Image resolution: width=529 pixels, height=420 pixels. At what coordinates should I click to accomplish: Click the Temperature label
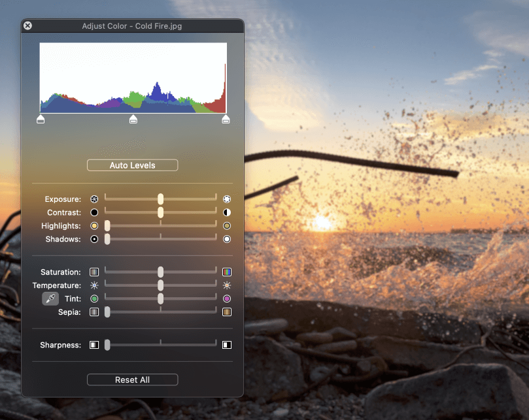(x=57, y=285)
